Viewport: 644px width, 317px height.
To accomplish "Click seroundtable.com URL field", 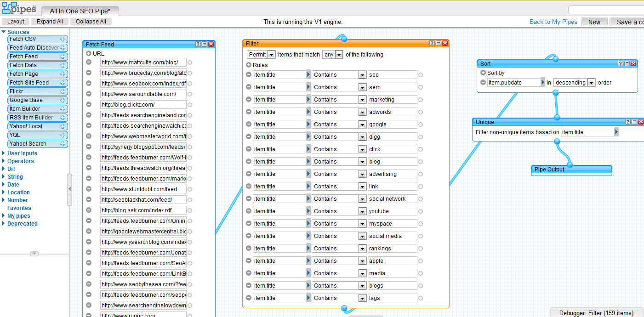I will pos(143,94).
